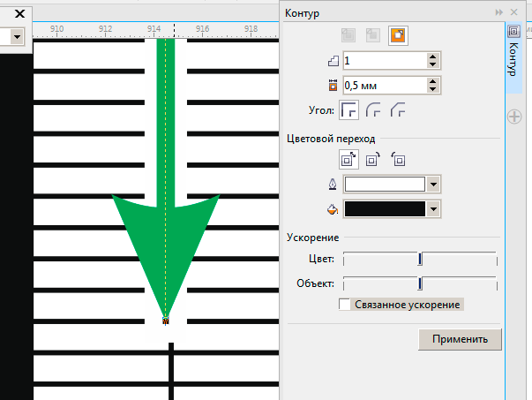This screenshot has width=532, height=400.
Task: Click the contour steps icon
Action: coord(333,61)
